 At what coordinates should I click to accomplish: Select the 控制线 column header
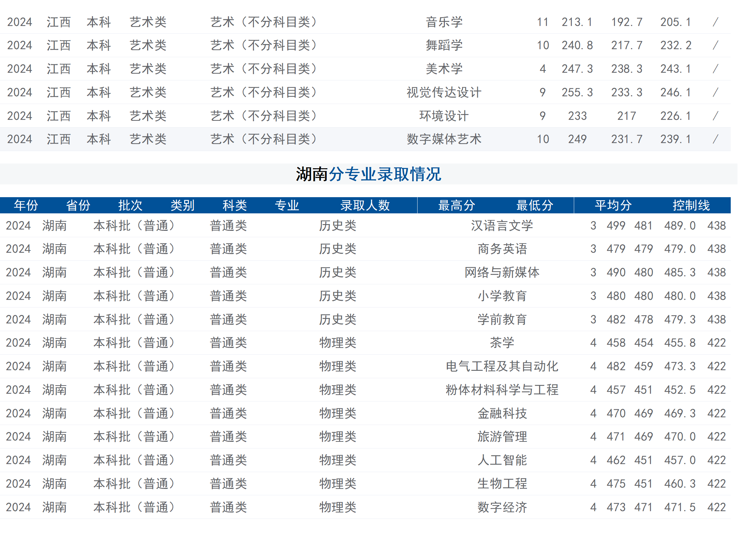click(694, 205)
